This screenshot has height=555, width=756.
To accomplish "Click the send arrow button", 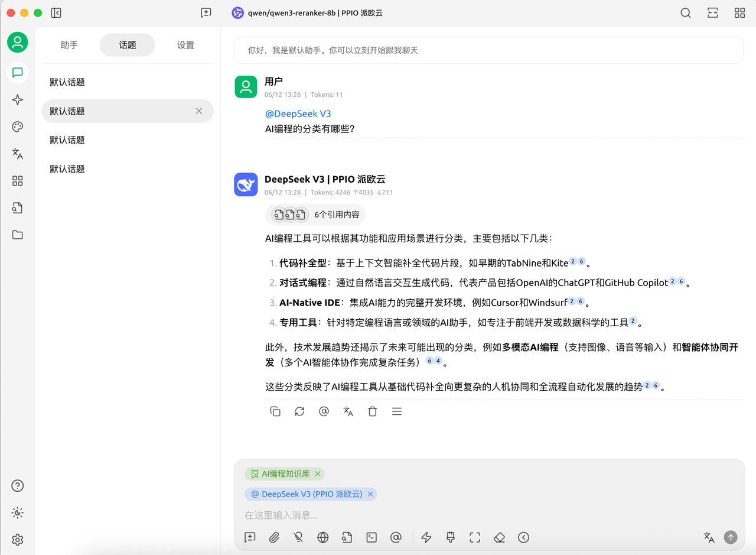I will click(731, 537).
